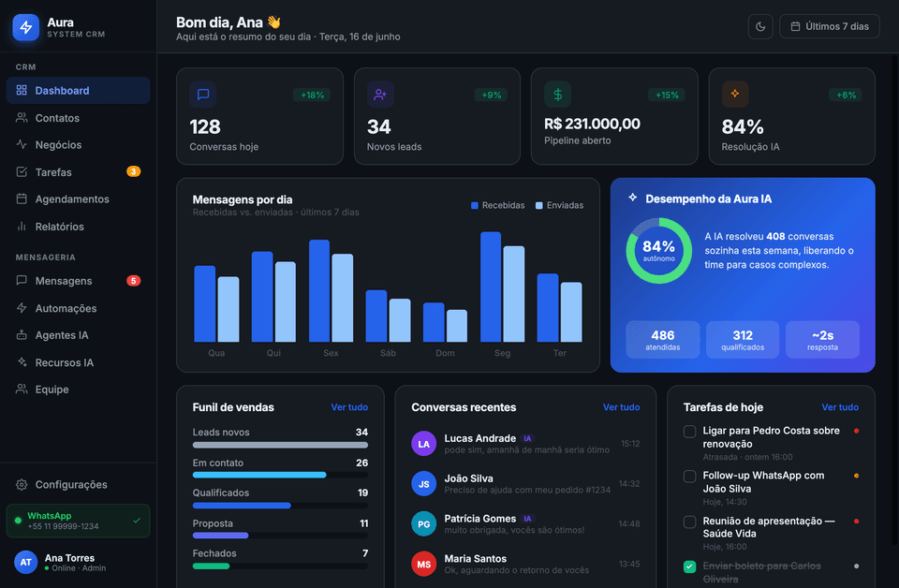Click the Em contato progress bar
This screenshot has width=899, height=588.
point(280,475)
